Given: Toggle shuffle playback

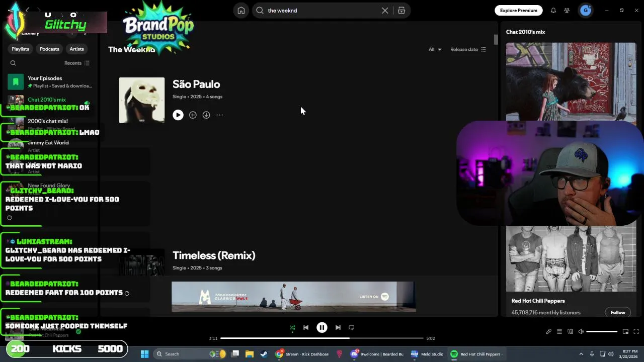Looking at the screenshot, I should [x=292, y=328].
